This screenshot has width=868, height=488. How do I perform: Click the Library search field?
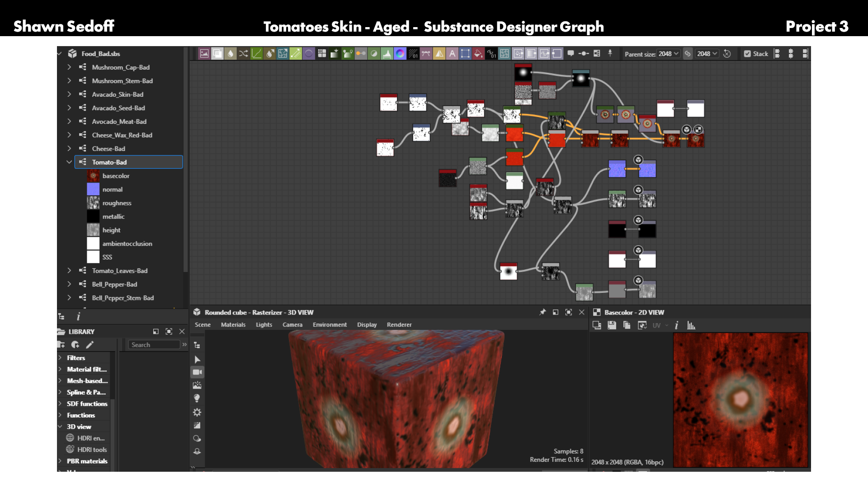pos(154,345)
